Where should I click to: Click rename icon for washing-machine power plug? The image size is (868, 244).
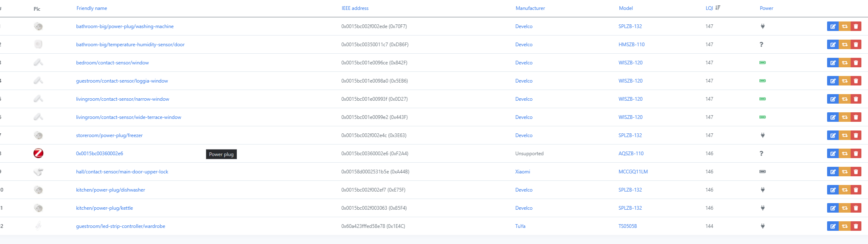[832, 26]
